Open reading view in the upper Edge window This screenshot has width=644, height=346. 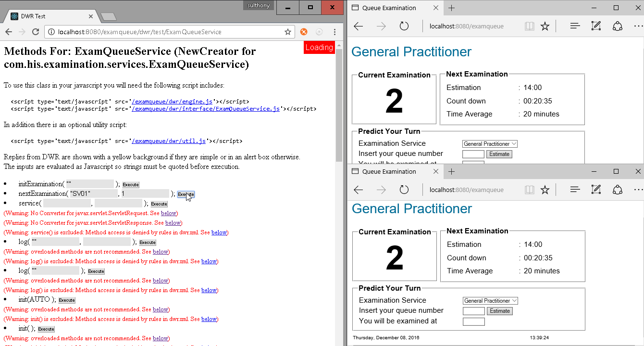530,26
